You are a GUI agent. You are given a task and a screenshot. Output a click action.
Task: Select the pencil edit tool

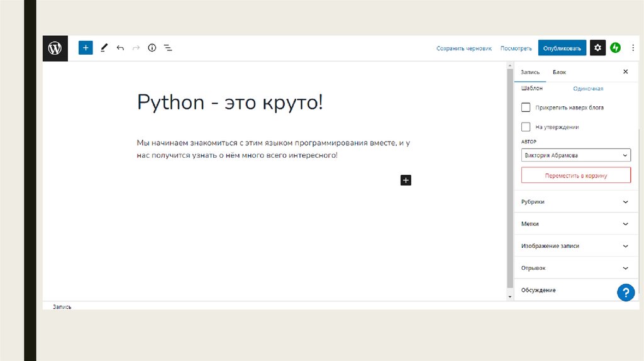tap(104, 48)
